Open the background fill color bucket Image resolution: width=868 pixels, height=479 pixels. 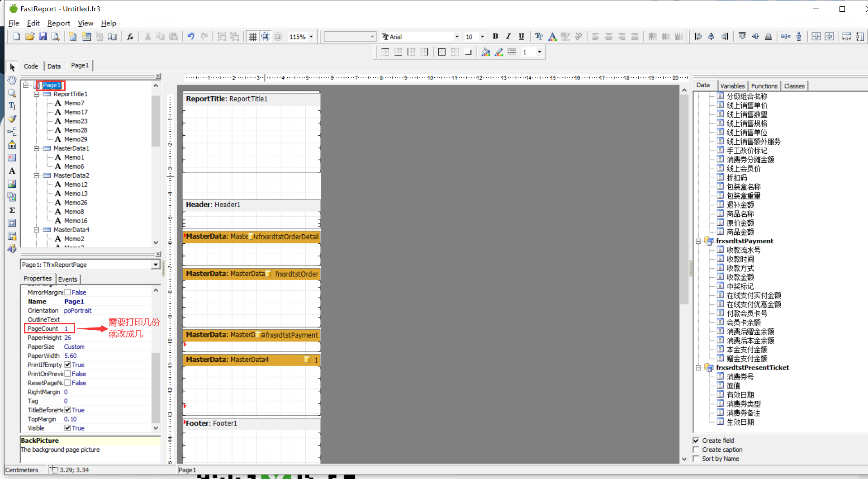pos(486,52)
